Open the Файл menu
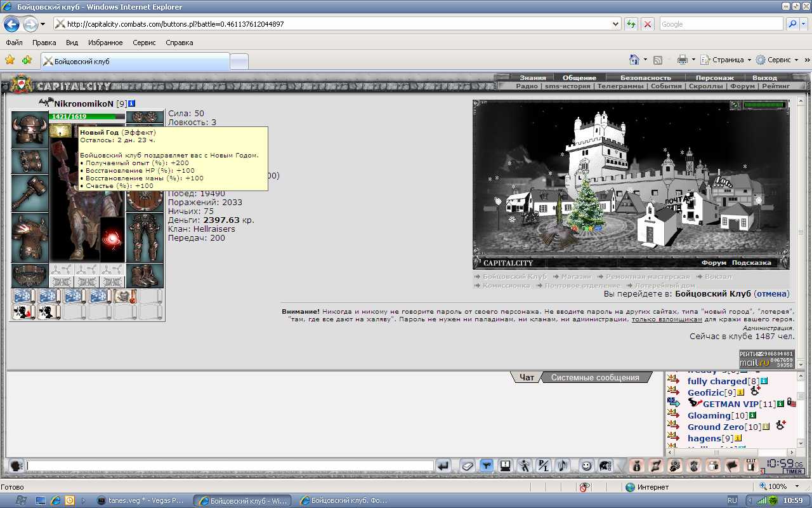 (14, 43)
